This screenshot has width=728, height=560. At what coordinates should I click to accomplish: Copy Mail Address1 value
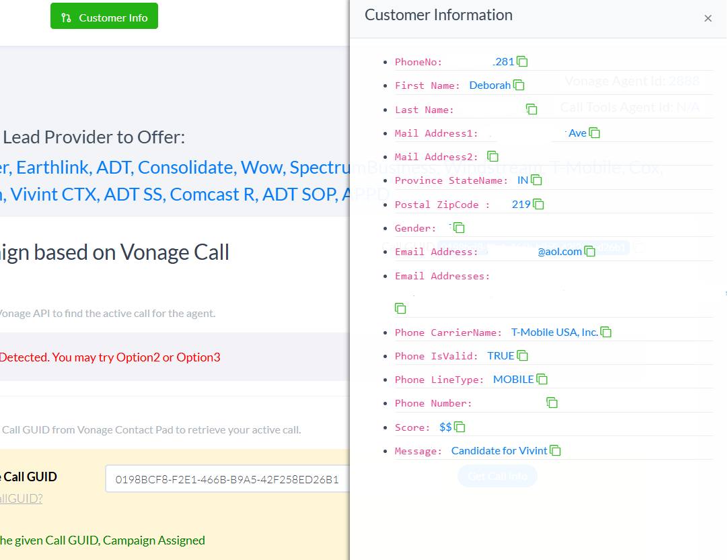(x=594, y=133)
